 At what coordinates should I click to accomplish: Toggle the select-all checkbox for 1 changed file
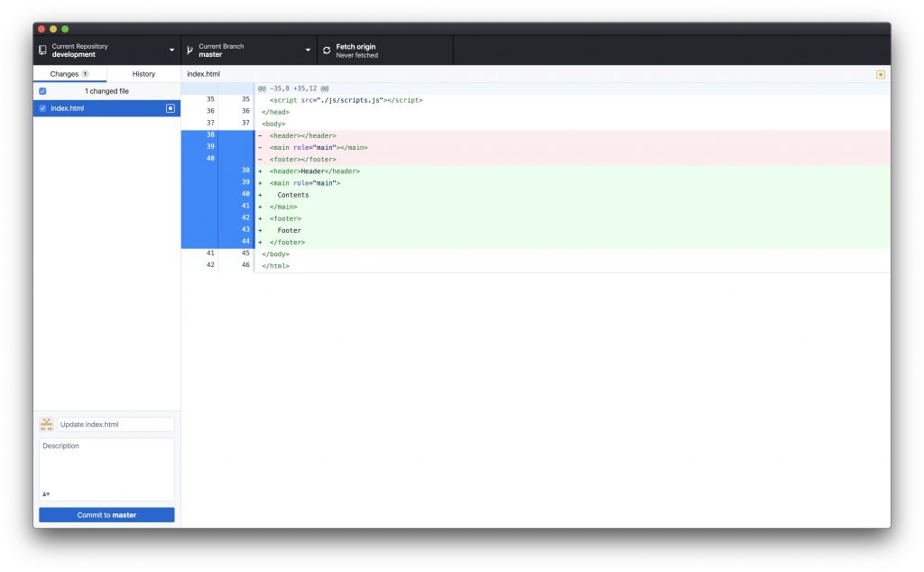42,91
